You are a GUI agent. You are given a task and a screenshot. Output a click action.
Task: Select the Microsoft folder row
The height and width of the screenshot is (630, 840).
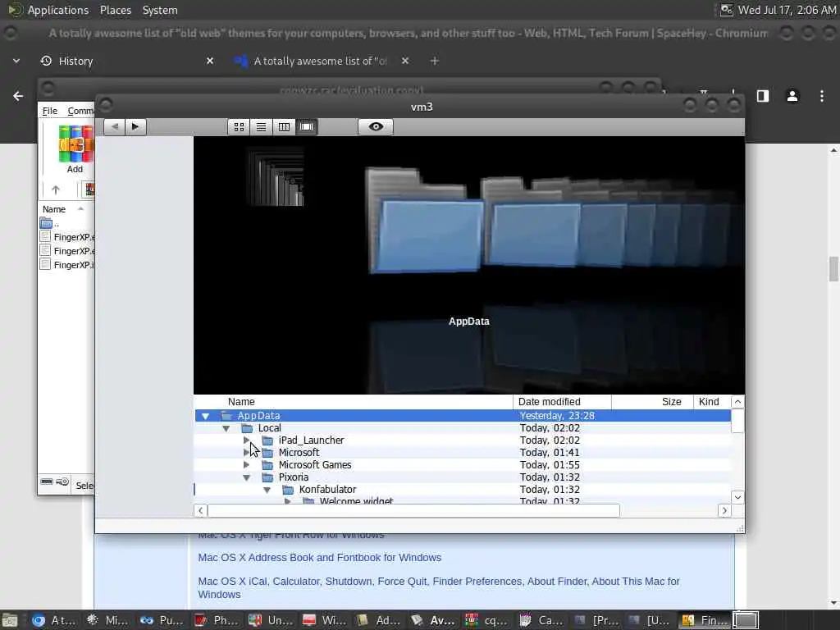[463, 453]
